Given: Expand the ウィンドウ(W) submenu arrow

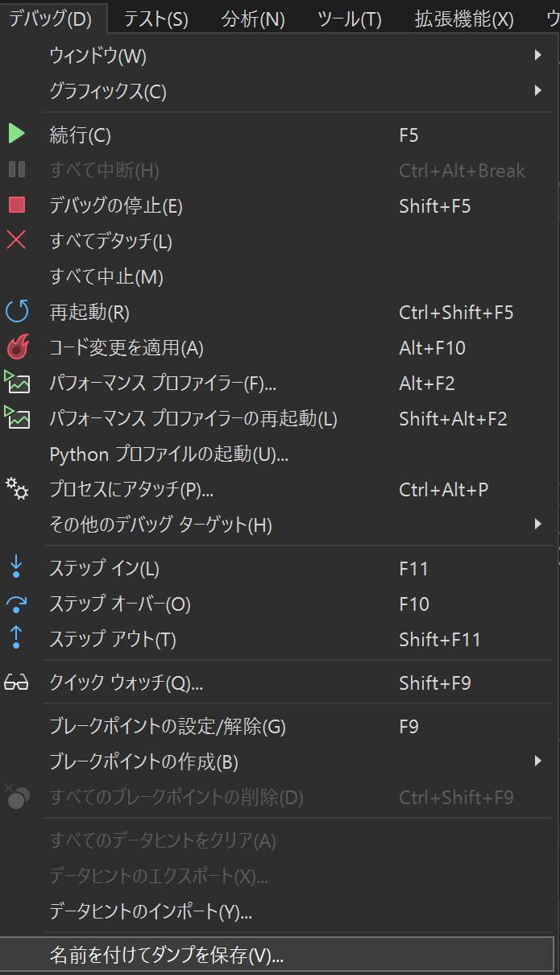Looking at the screenshot, I should pos(537,56).
